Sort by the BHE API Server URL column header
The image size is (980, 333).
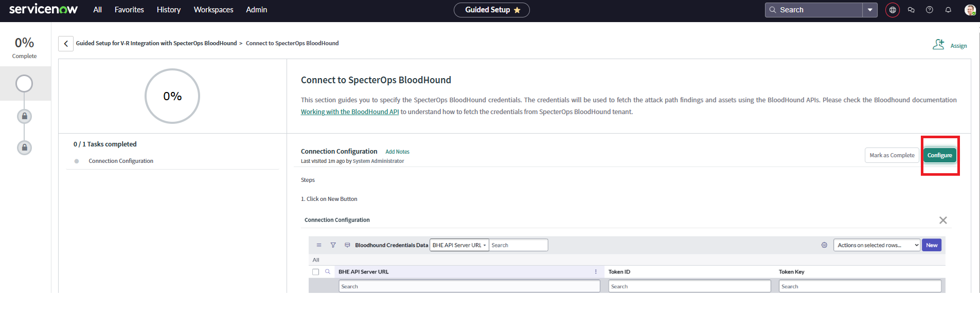pos(363,272)
